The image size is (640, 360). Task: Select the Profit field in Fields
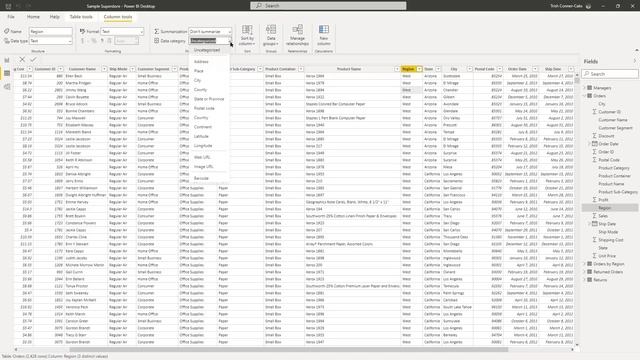[x=603, y=200]
